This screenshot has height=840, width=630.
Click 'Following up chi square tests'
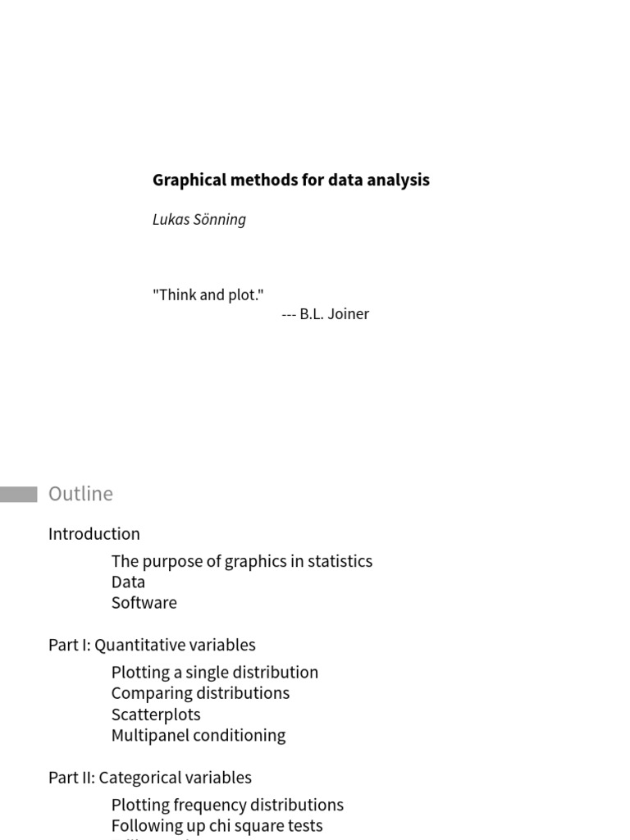pos(217,825)
